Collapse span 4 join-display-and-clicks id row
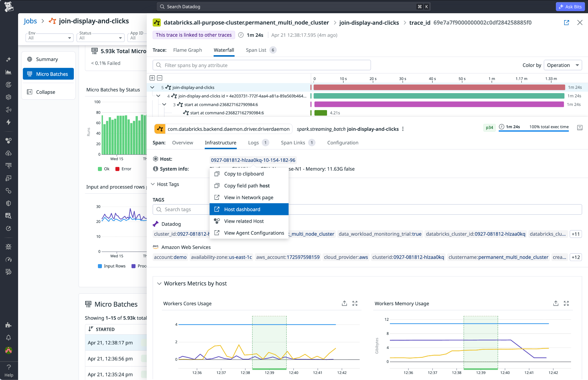588x380 pixels. pos(158,96)
